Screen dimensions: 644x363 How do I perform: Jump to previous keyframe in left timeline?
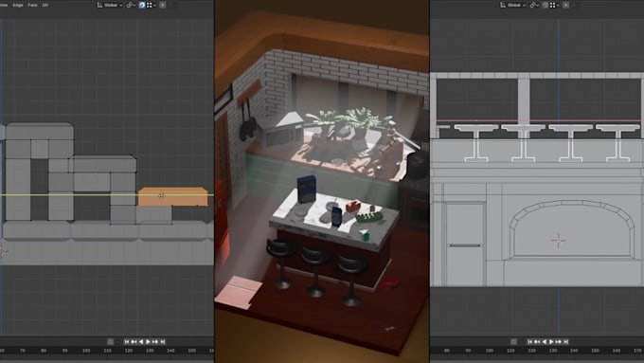click(x=134, y=341)
